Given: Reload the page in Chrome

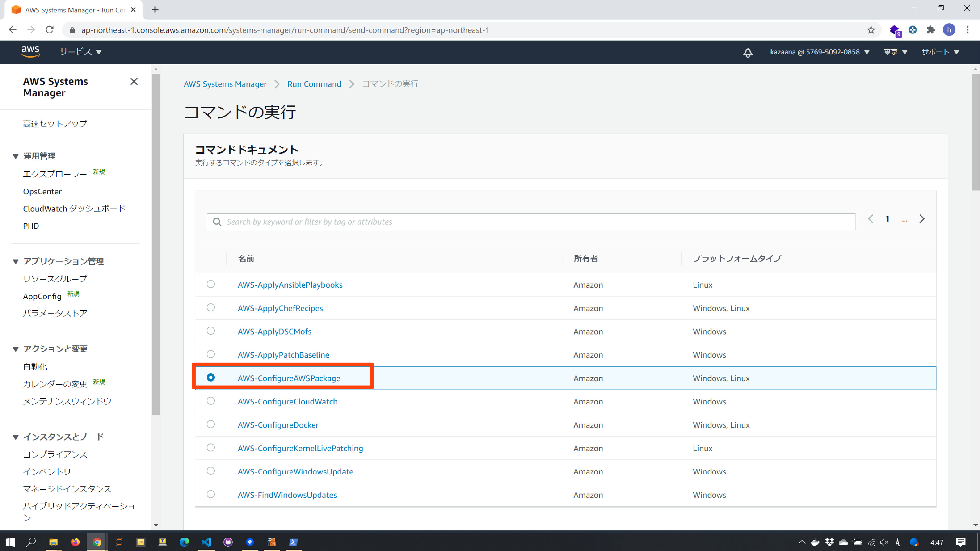Looking at the screenshot, I should 49,30.
